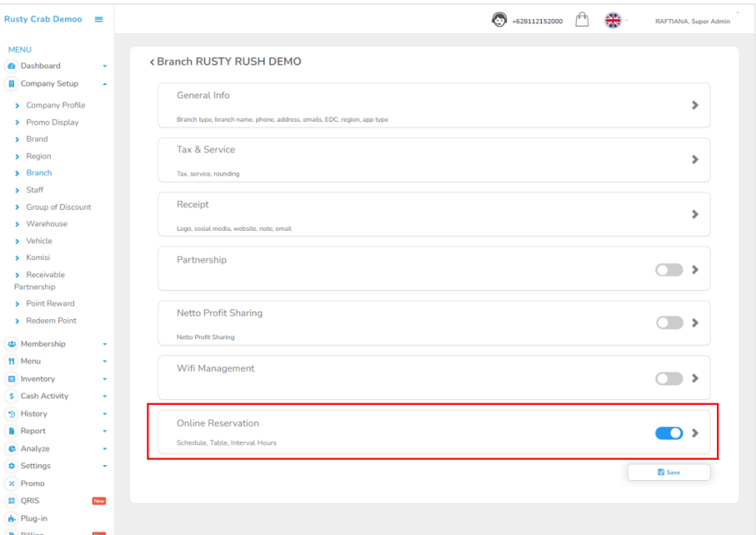Screen dimensions: 756x535
Task: Open the Staff submenu item
Action: 35,190
